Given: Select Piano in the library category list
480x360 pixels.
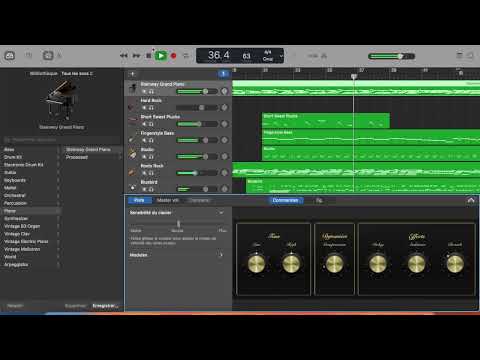Looking at the screenshot, I should pos(31,211).
